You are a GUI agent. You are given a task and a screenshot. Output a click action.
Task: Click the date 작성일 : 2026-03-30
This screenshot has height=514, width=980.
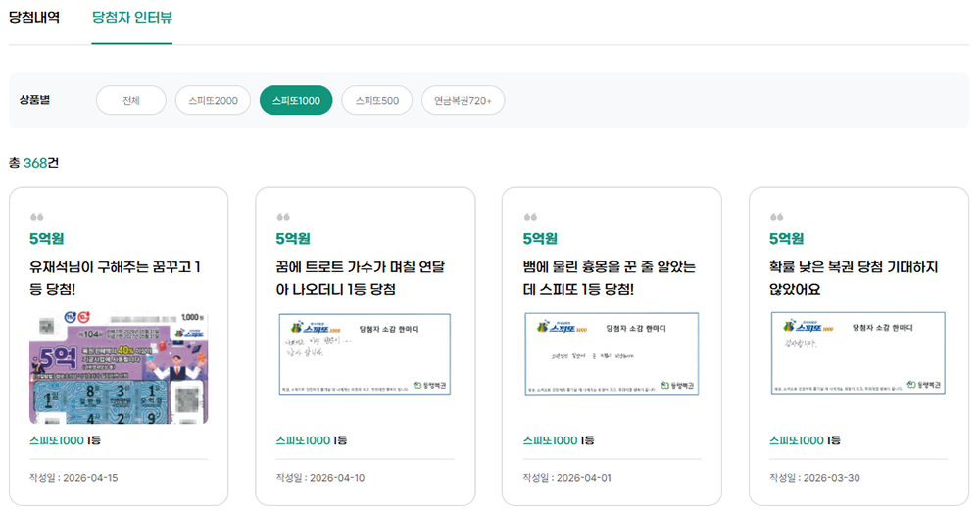(x=814, y=477)
